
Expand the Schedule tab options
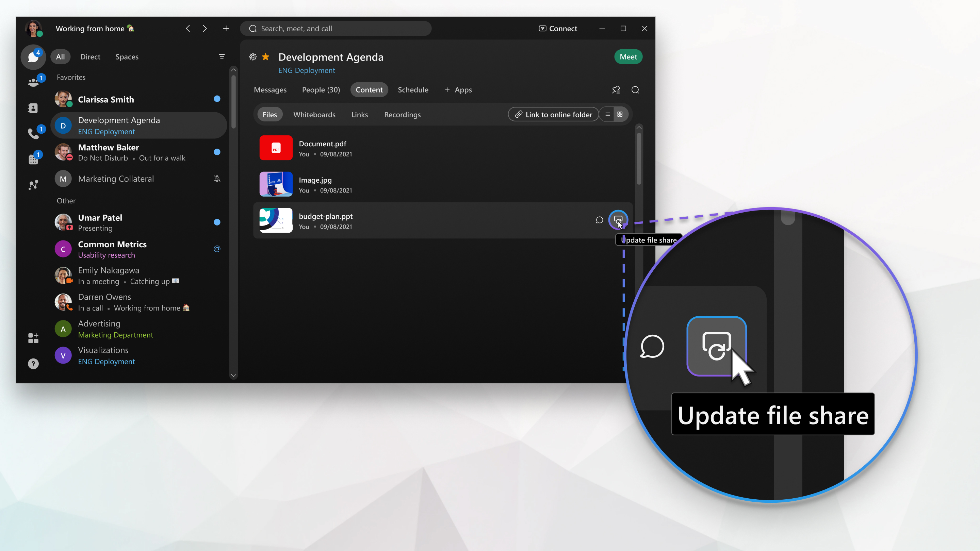(413, 89)
